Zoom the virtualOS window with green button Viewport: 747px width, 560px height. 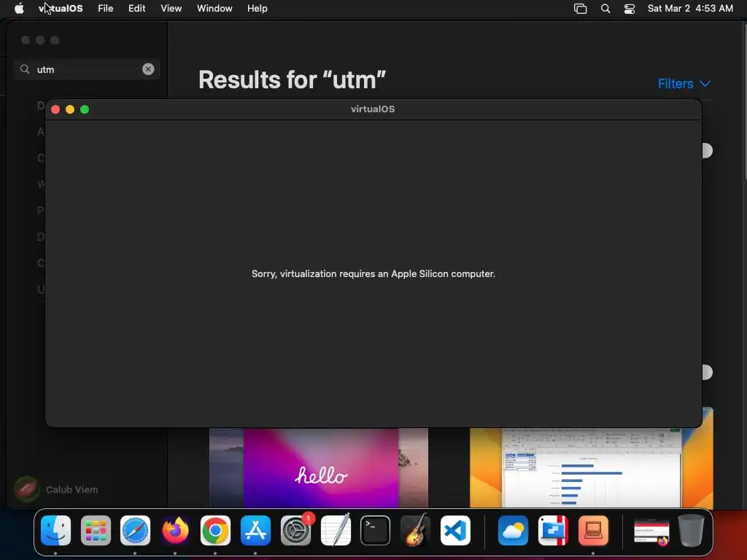pyautogui.click(x=85, y=109)
